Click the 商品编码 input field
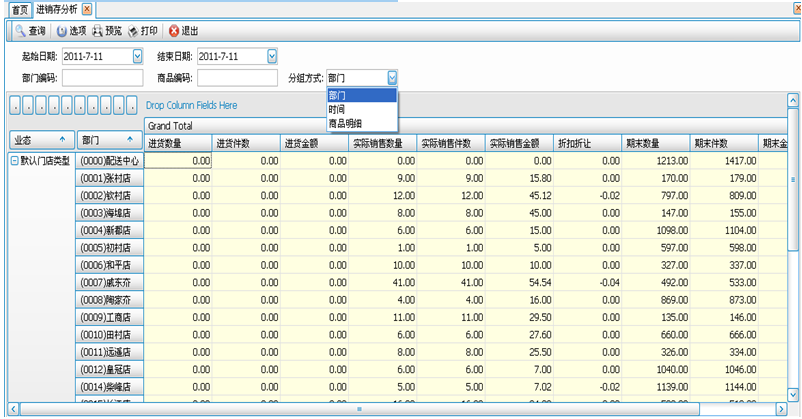 pos(237,78)
